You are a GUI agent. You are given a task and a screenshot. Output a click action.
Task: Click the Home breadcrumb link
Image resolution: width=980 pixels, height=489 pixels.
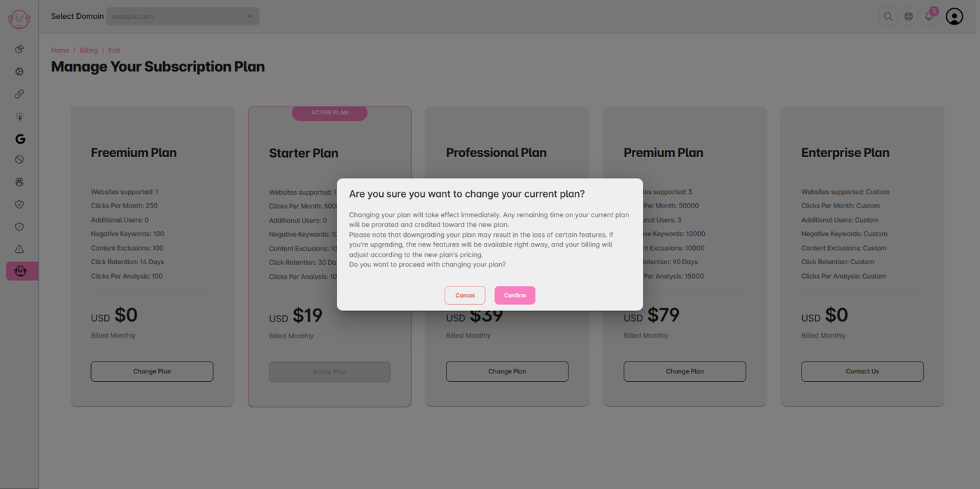[60, 50]
